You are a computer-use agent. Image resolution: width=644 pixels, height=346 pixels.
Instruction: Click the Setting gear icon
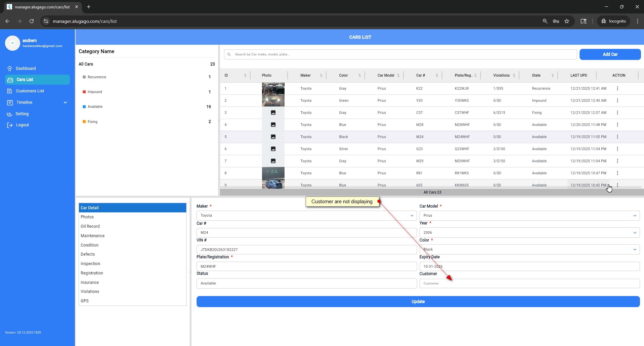9,114
